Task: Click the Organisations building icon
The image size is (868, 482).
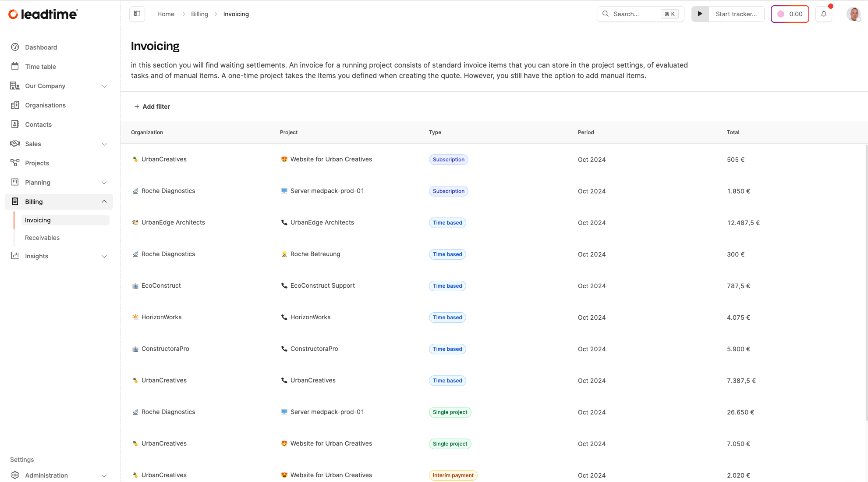Action: pyautogui.click(x=15, y=105)
